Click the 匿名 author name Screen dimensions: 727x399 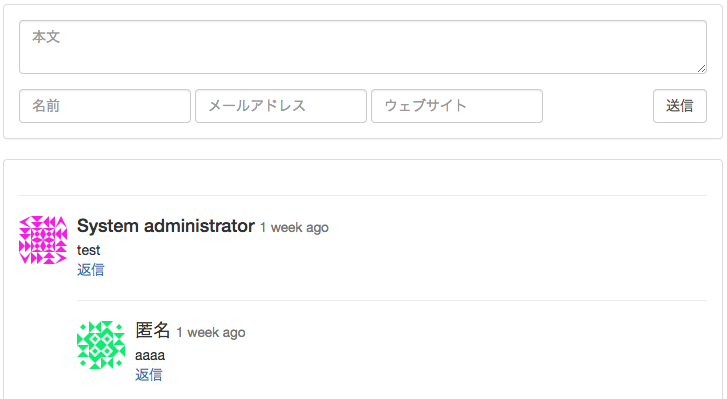tap(153, 330)
